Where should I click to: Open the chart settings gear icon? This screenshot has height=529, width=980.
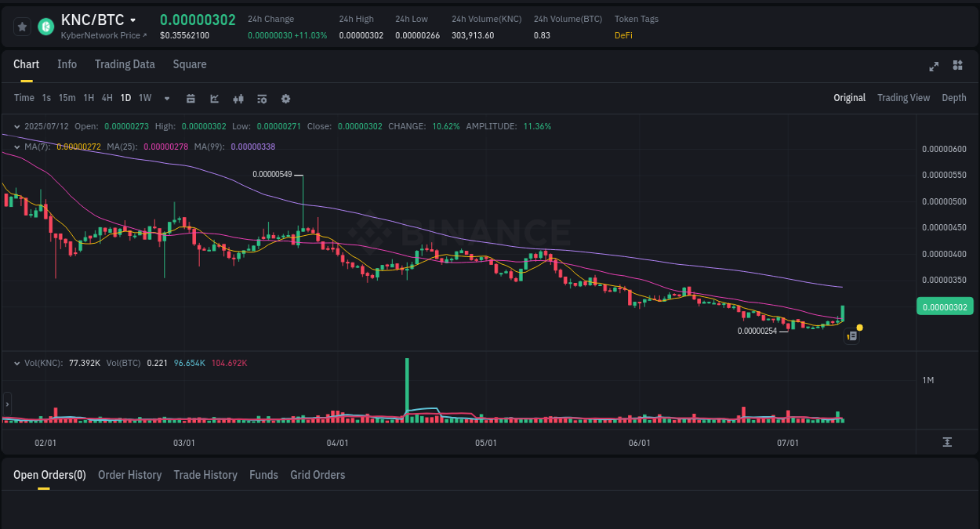285,98
